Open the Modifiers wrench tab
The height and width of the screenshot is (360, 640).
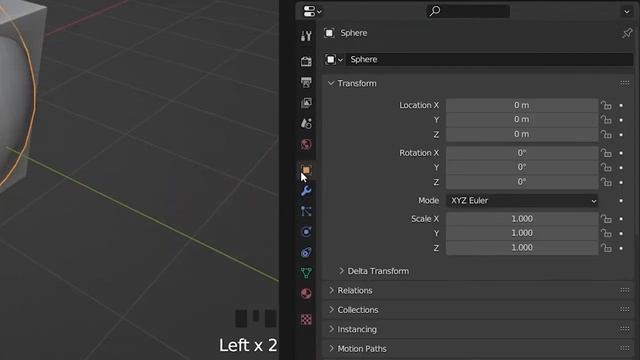[306, 191]
